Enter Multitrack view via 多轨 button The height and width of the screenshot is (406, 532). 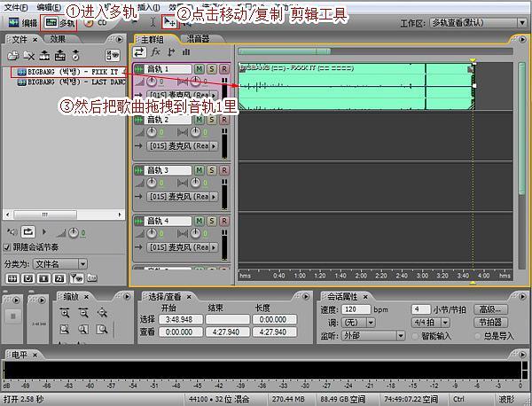pos(59,23)
